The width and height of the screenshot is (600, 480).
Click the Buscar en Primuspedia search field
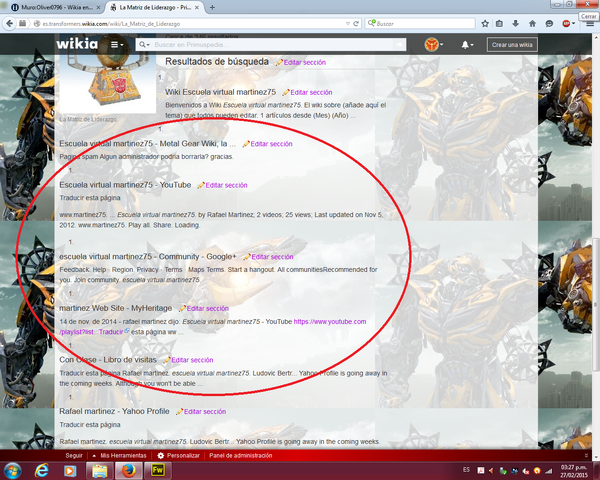[x=271, y=44]
